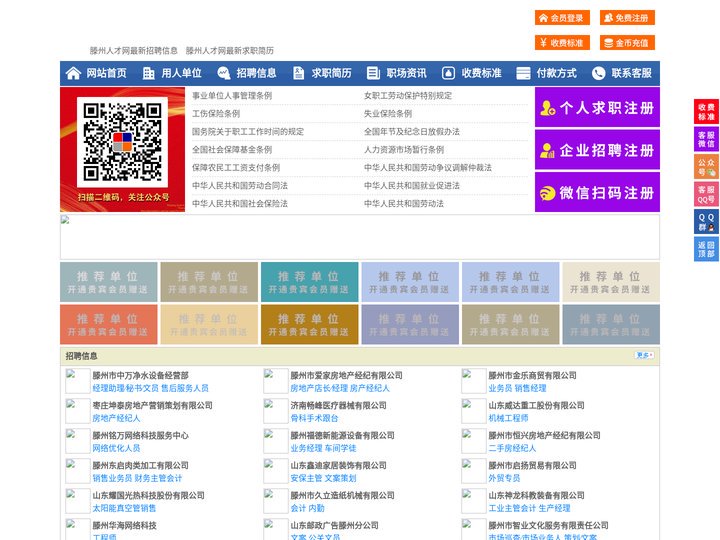This screenshot has width=720, height=540.
Task: Open 外贸专员 job link
Action: pos(504,478)
